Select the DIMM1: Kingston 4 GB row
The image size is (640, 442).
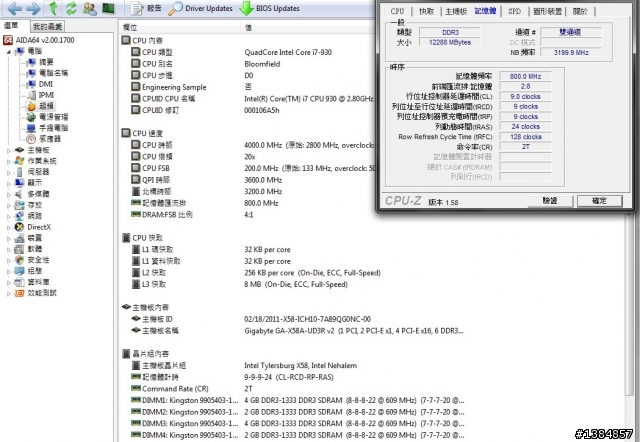tap(298, 400)
